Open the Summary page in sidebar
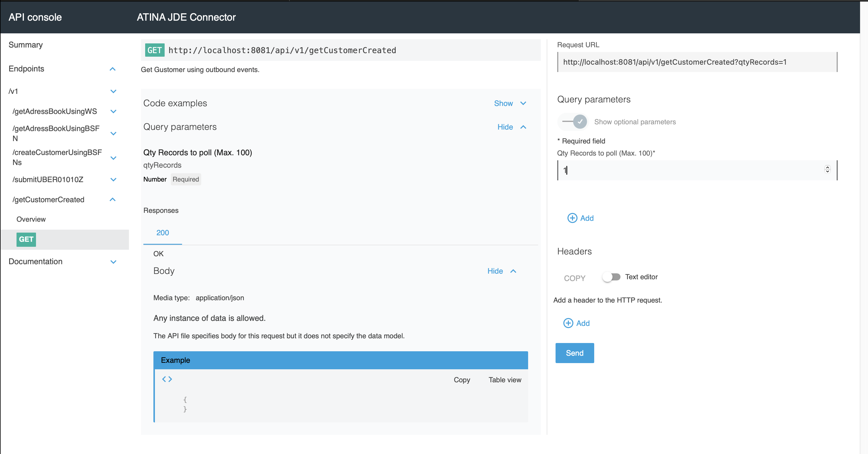 point(26,45)
